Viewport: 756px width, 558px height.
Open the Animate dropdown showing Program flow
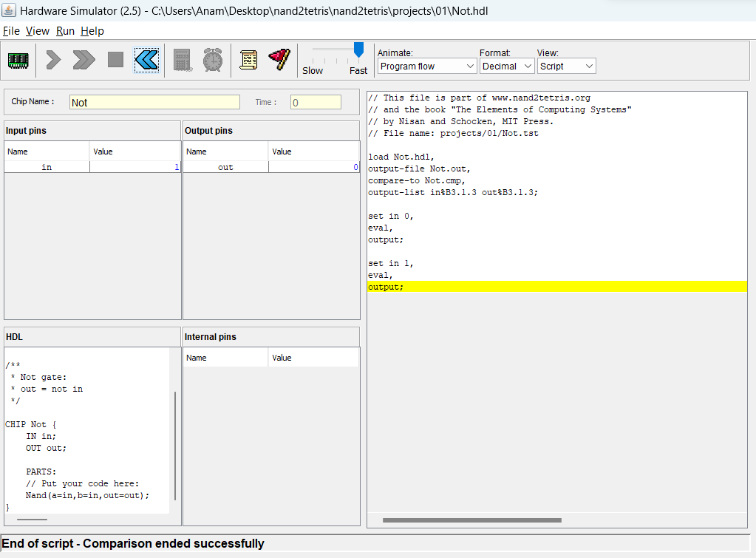coord(426,66)
